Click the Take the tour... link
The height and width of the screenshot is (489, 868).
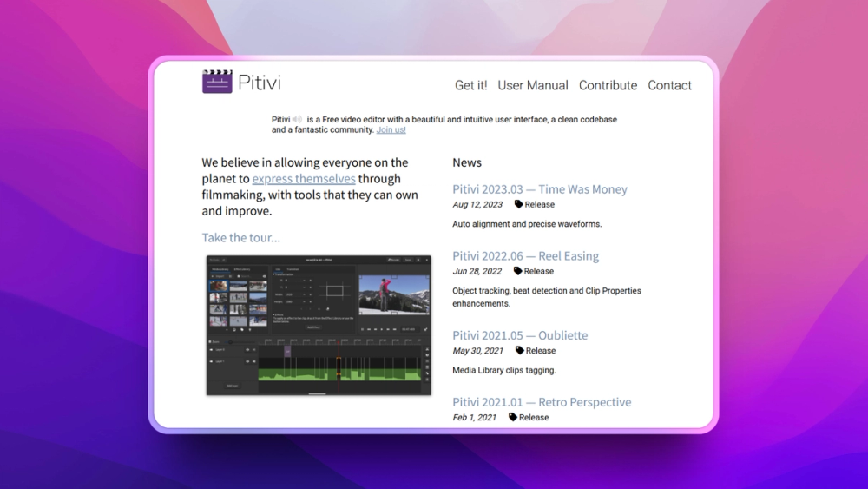coord(240,238)
